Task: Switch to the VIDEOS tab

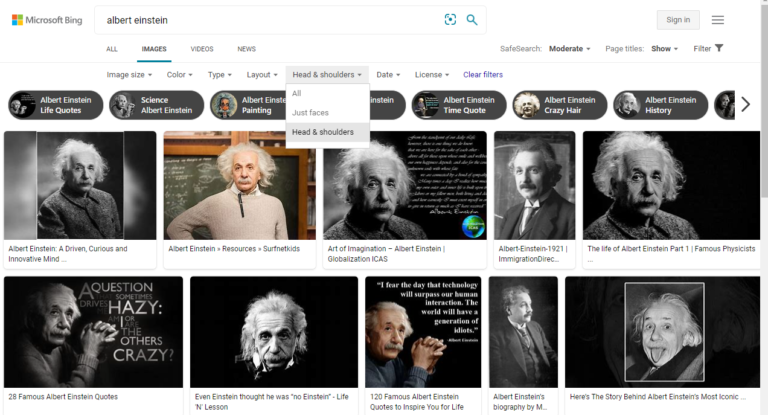Action: pos(202,48)
